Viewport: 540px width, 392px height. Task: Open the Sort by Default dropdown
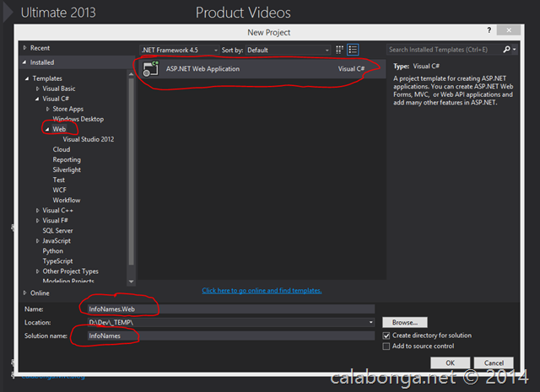coord(288,50)
